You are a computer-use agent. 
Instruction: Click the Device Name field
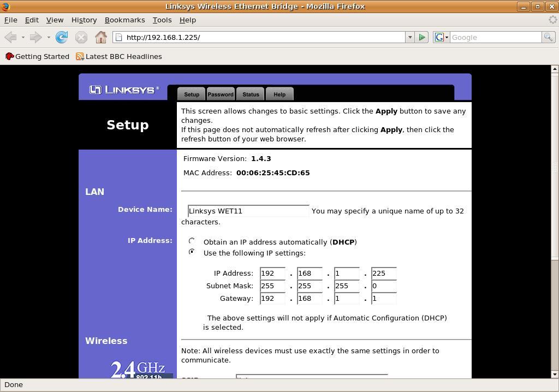[x=248, y=211]
